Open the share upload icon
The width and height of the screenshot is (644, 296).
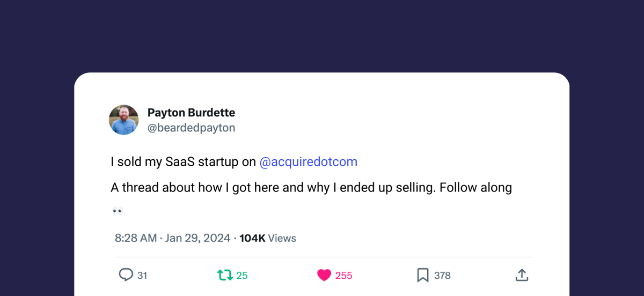(x=522, y=275)
